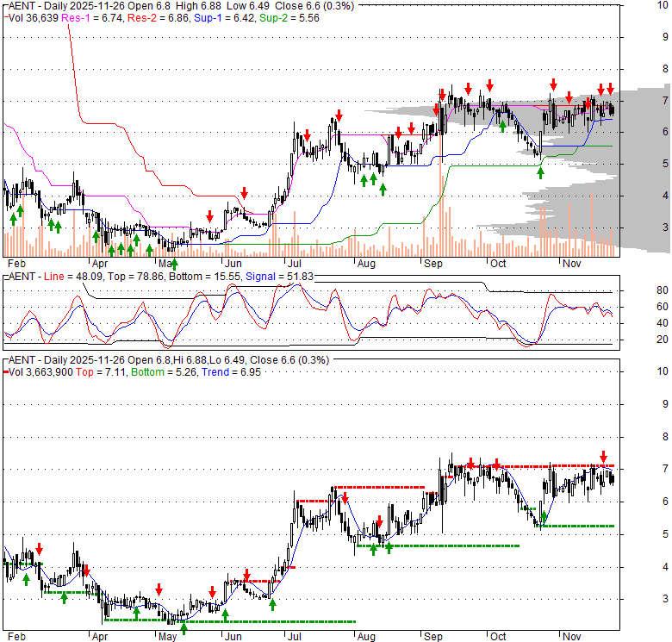Click the 20 level on oscillator scale
The image size is (672, 642).
(663, 340)
